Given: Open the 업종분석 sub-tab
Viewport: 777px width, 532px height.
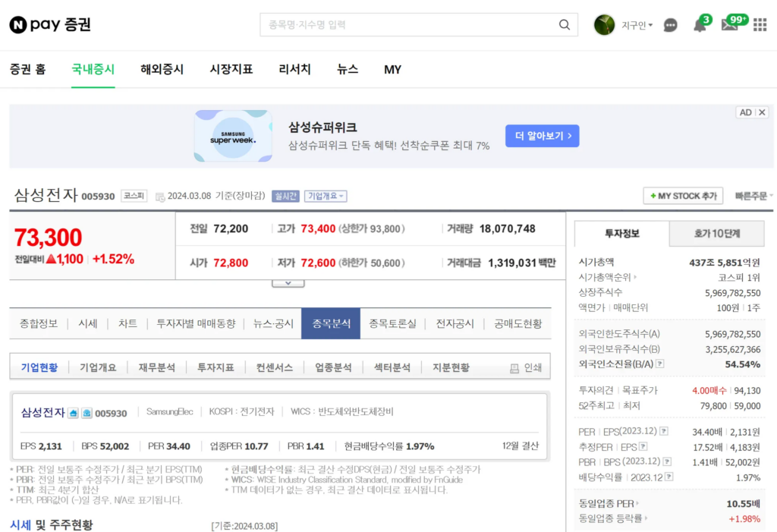Looking at the screenshot, I should pos(333,367).
